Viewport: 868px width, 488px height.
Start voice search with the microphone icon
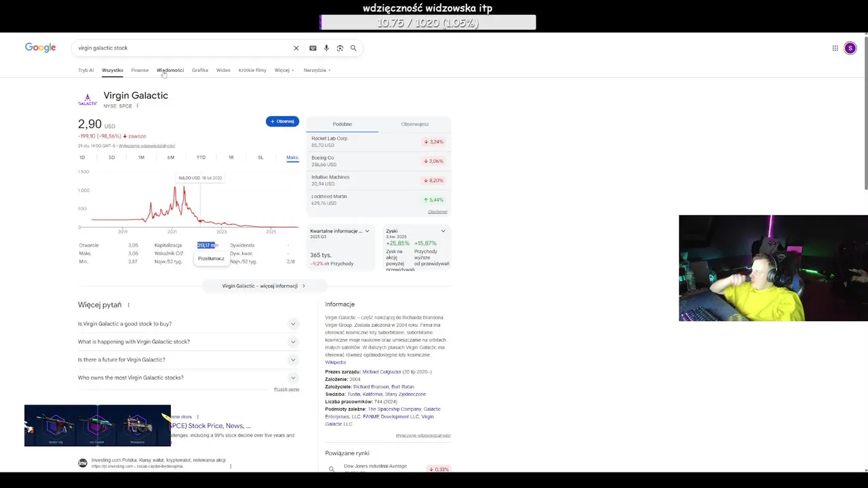(326, 48)
